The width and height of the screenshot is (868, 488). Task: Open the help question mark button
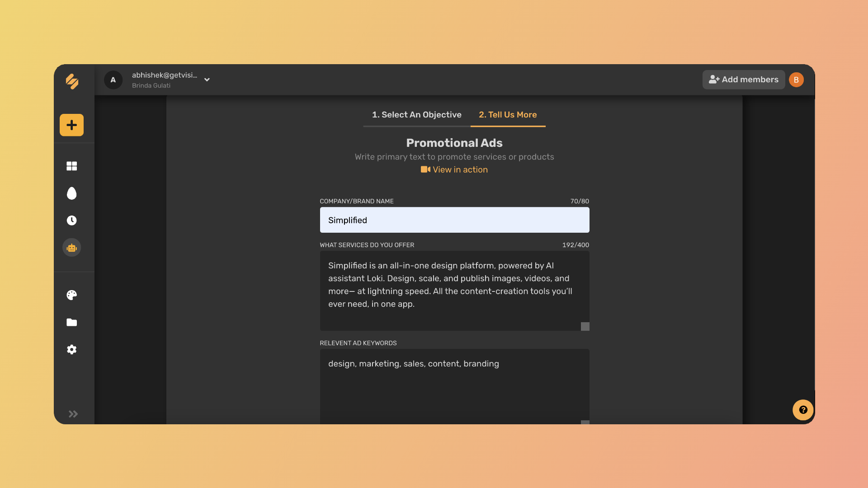point(803,410)
